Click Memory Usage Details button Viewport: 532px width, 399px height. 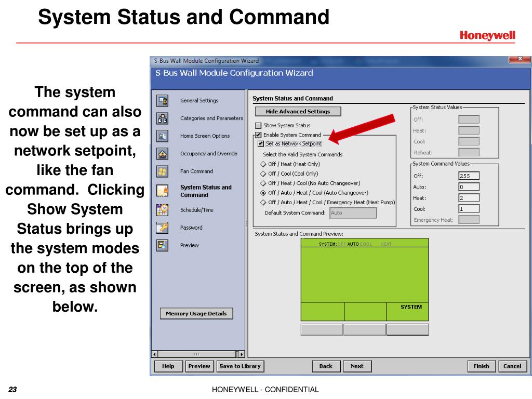click(196, 313)
